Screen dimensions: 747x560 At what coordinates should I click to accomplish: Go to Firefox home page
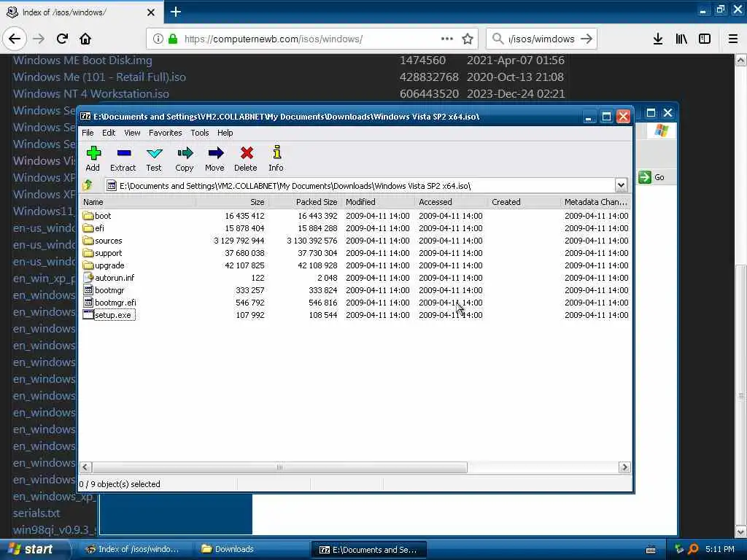(x=85, y=39)
